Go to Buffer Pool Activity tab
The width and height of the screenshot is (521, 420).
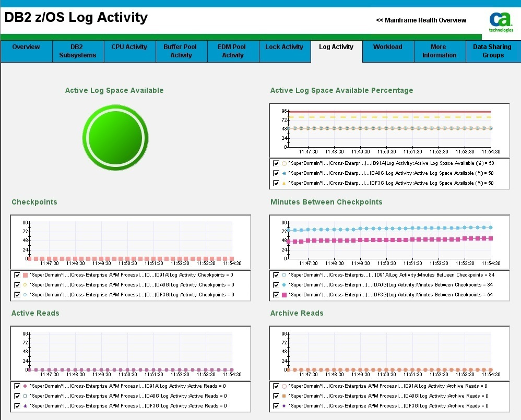click(x=182, y=51)
